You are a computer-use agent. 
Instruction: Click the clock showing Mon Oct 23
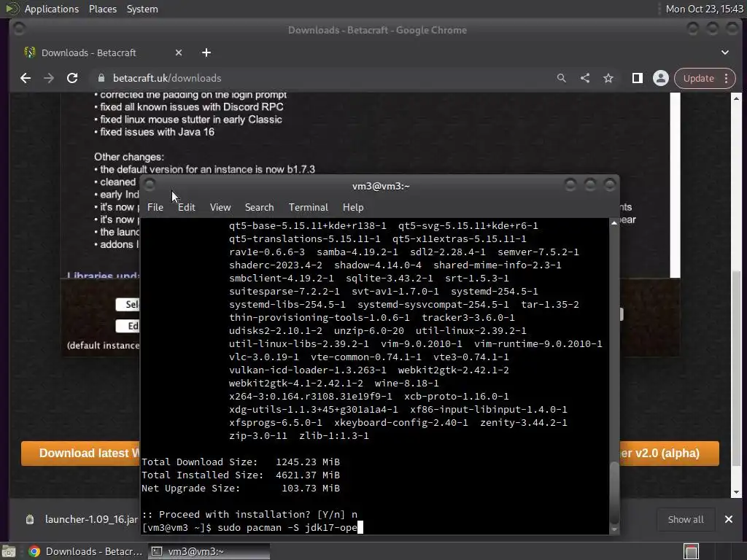704,9
